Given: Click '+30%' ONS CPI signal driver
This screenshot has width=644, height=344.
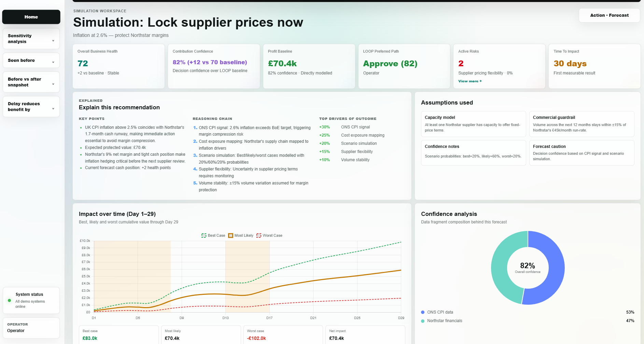Looking at the screenshot, I should pyautogui.click(x=324, y=127).
